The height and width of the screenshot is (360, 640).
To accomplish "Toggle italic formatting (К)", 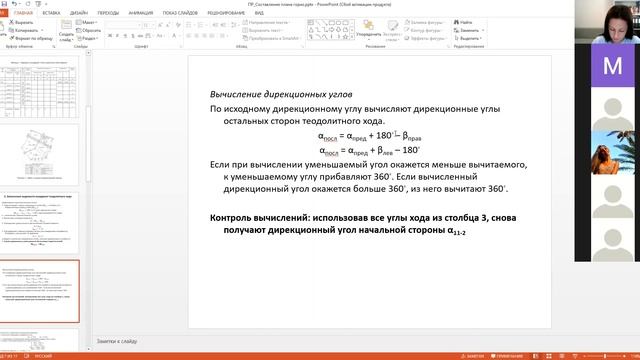I will (118, 36).
